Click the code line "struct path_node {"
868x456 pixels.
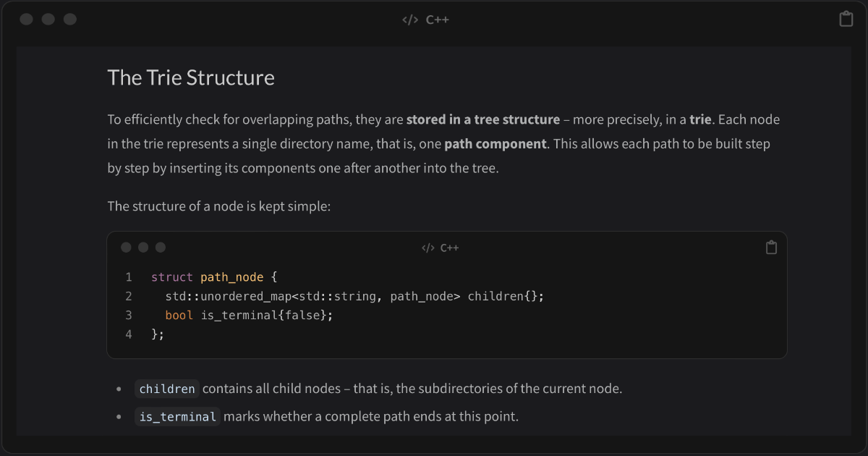click(x=214, y=277)
